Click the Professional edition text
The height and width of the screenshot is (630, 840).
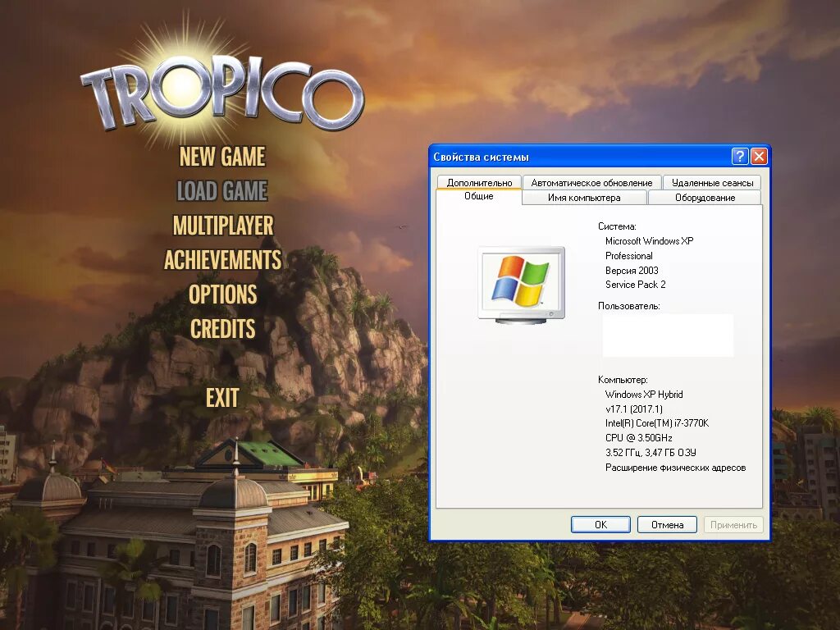629,256
